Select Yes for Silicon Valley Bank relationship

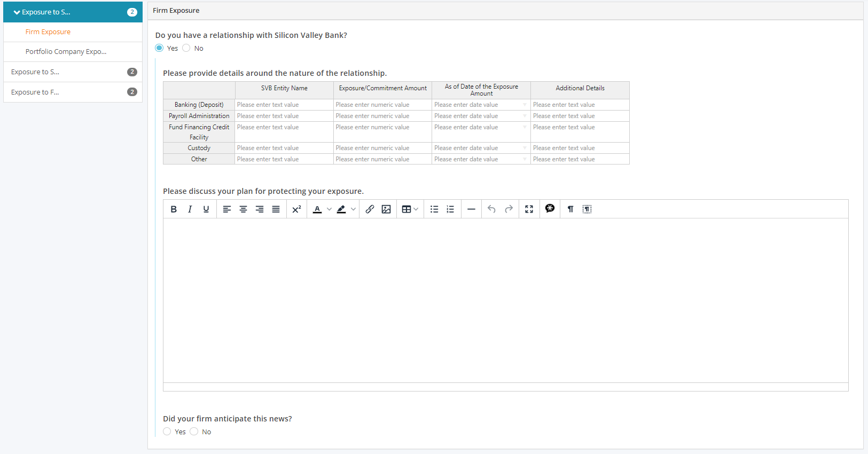point(159,48)
